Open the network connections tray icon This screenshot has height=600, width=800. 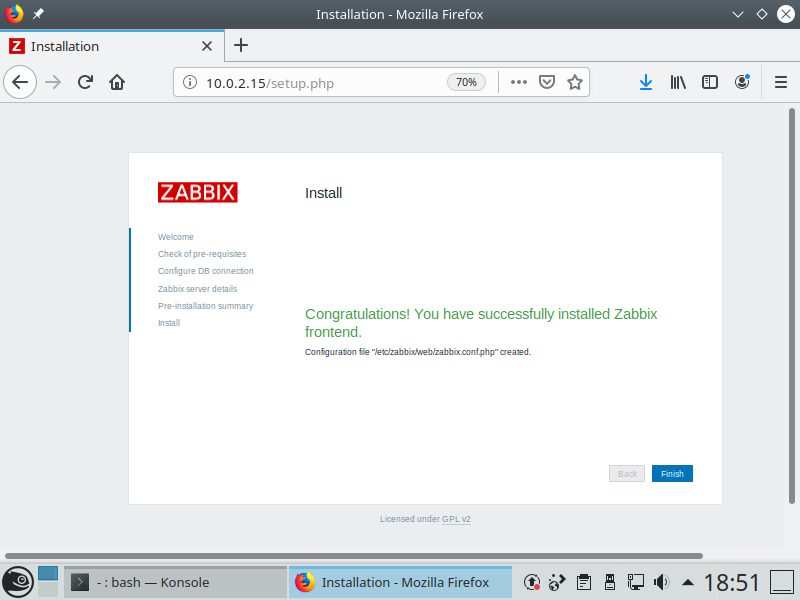point(636,582)
